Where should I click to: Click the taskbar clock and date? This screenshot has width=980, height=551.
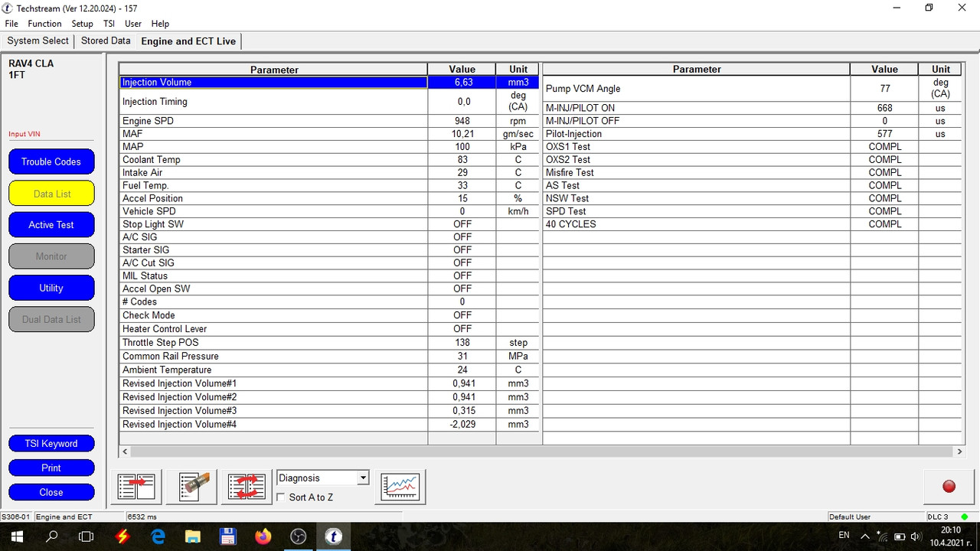[x=950, y=536]
